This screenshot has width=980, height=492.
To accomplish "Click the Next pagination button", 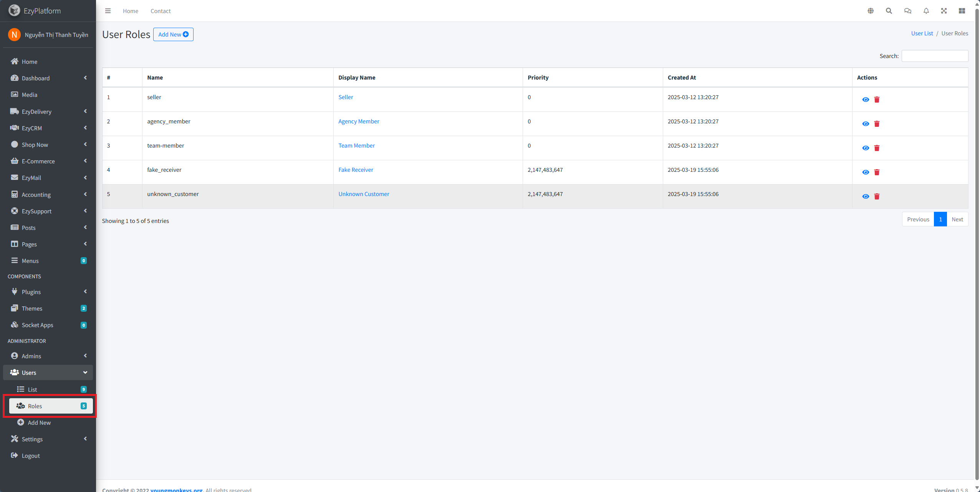I will (957, 219).
